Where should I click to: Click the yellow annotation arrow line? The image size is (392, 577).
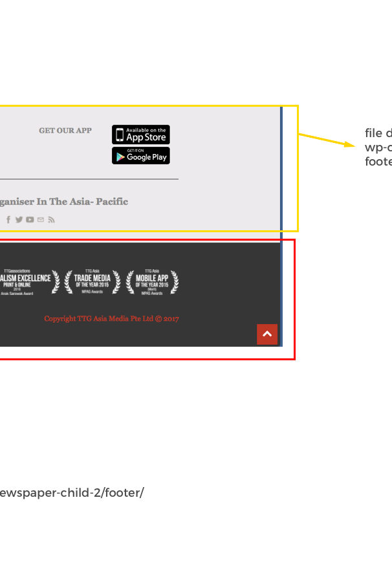327,140
